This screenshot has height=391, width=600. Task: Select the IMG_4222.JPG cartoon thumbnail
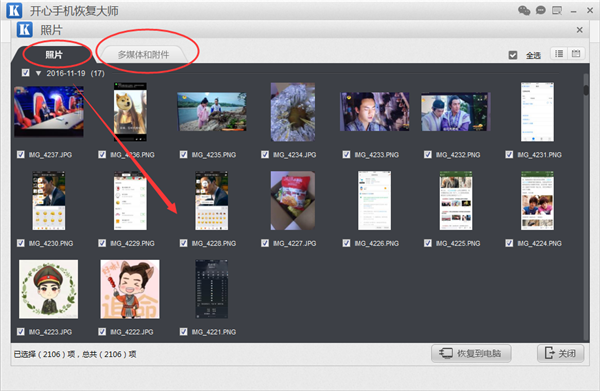(130, 289)
